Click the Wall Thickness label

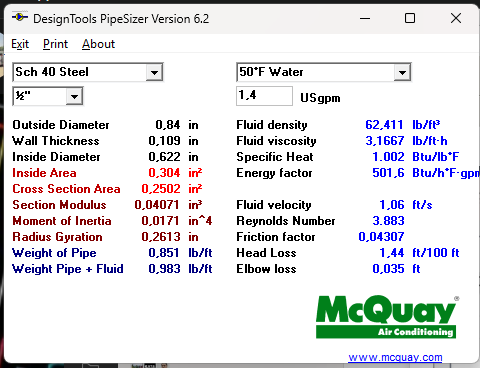[56, 141]
